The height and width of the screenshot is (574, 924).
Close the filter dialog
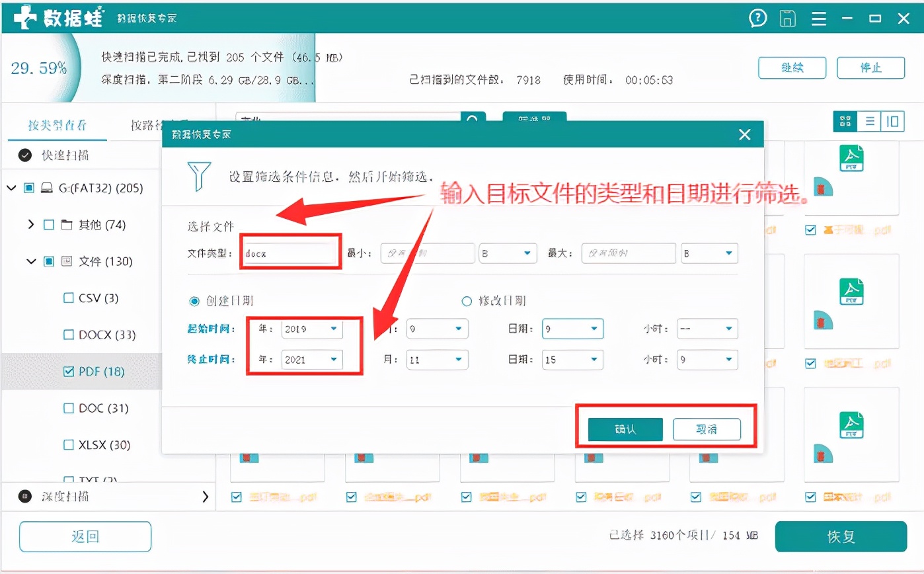pos(745,135)
